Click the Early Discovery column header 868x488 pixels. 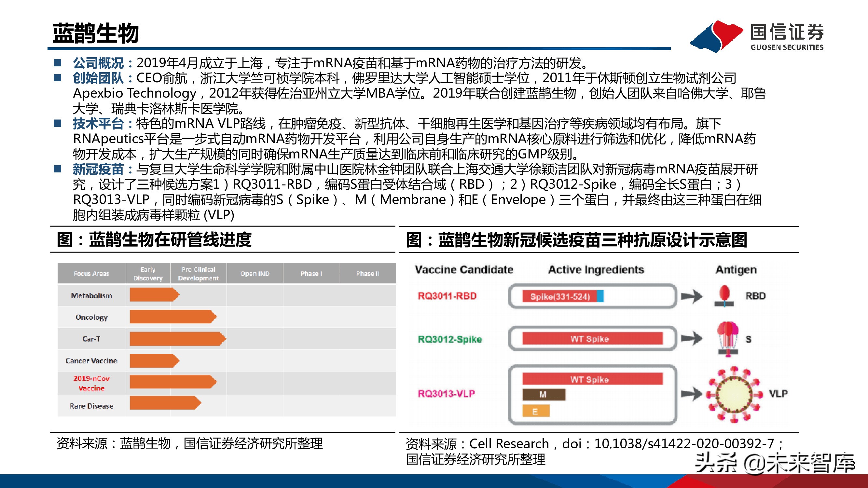(148, 274)
